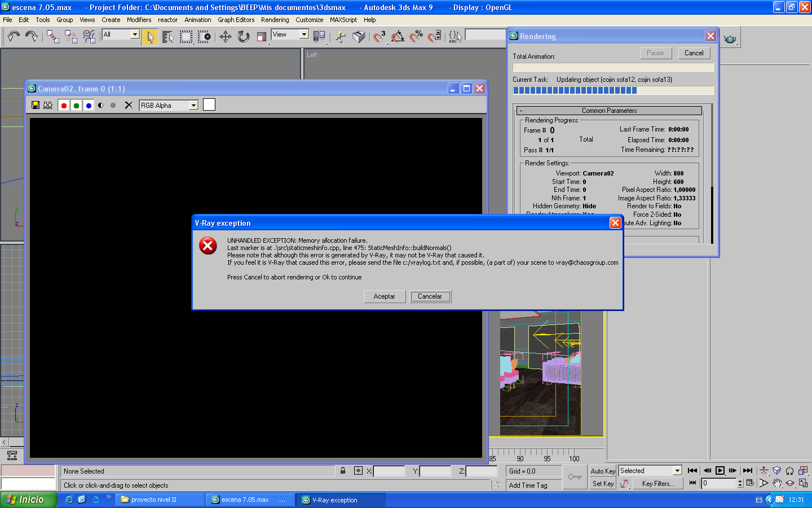Activate the Select and Move tool

click(x=226, y=37)
